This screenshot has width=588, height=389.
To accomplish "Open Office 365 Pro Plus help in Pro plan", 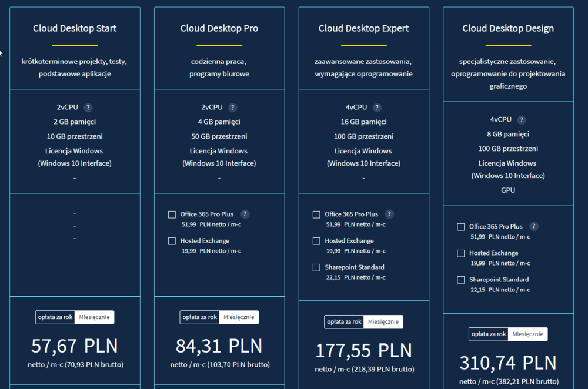I will click(x=245, y=214).
